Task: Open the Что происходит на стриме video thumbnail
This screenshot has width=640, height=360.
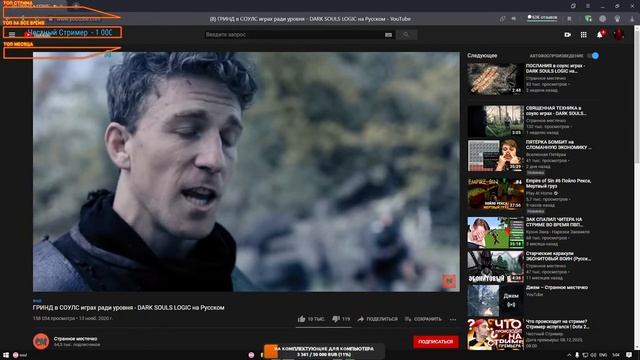Action: [496, 335]
